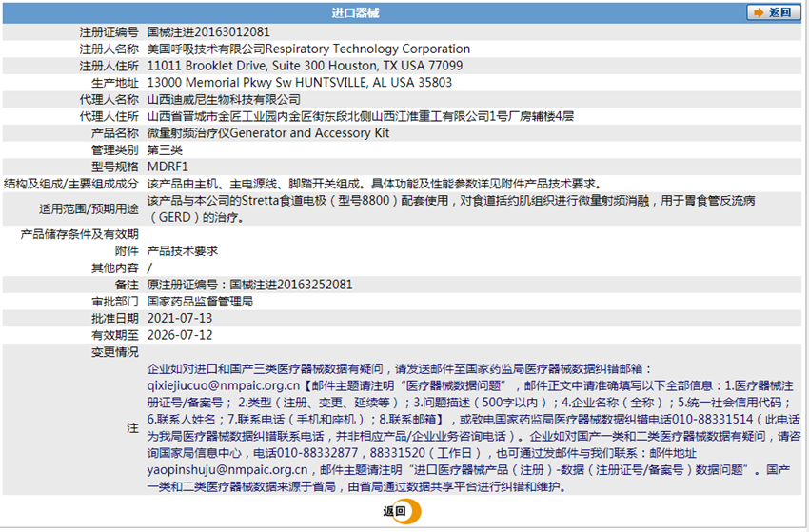Screen dimensions: 809x532
Task: Click the 型号规格 row label
Action: click(x=115, y=167)
